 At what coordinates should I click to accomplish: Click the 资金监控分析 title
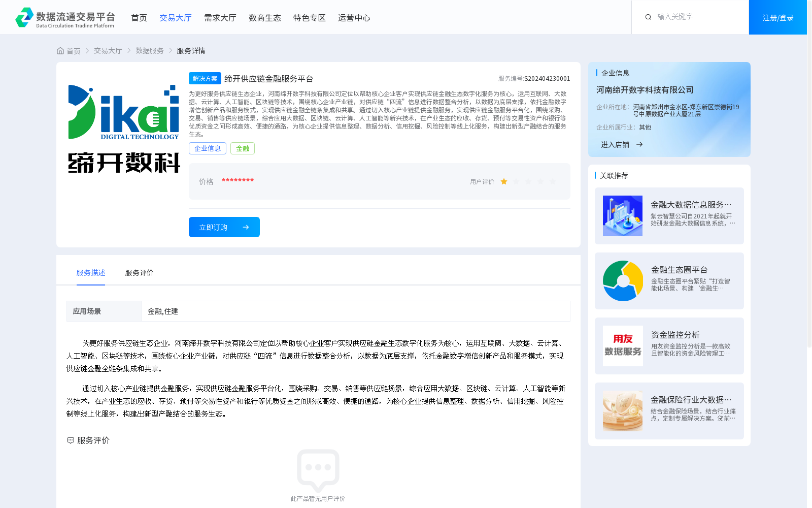click(675, 335)
